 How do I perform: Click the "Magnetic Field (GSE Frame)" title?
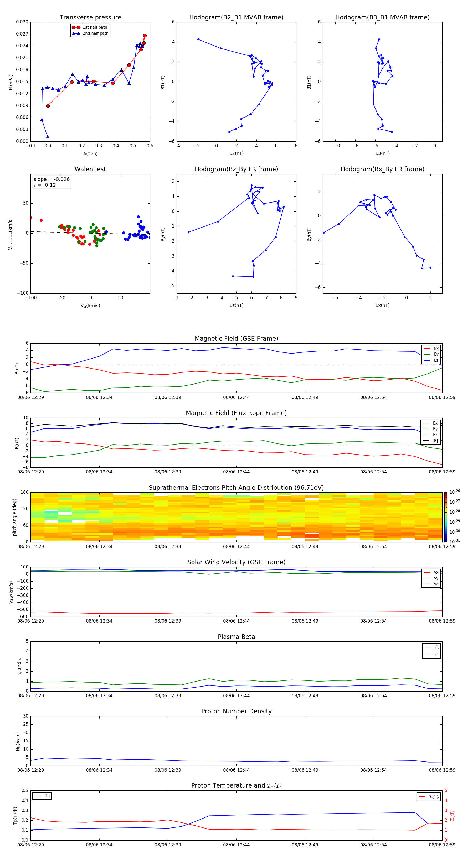236,339
